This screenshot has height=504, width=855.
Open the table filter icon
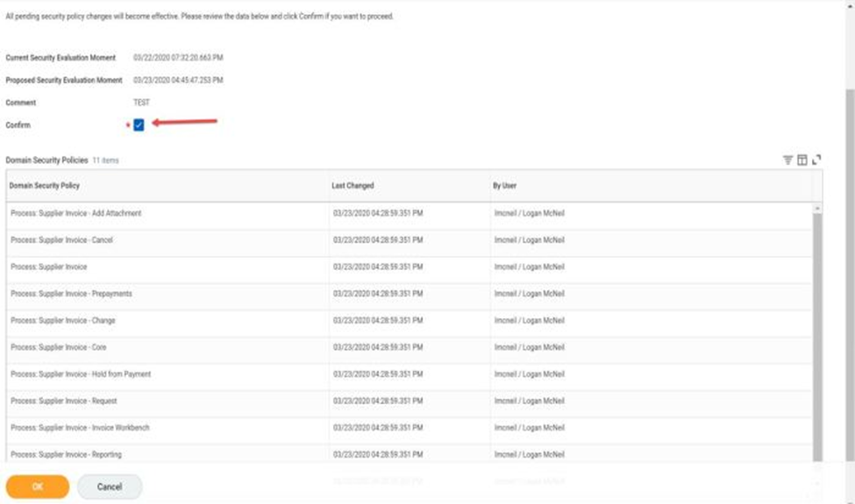(787, 160)
